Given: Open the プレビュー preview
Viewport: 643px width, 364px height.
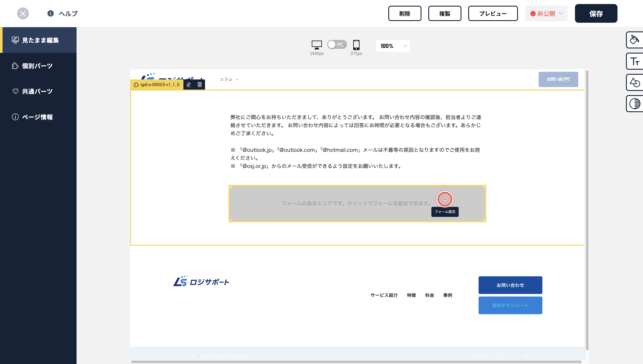Looking at the screenshot, I should (493, 14).
